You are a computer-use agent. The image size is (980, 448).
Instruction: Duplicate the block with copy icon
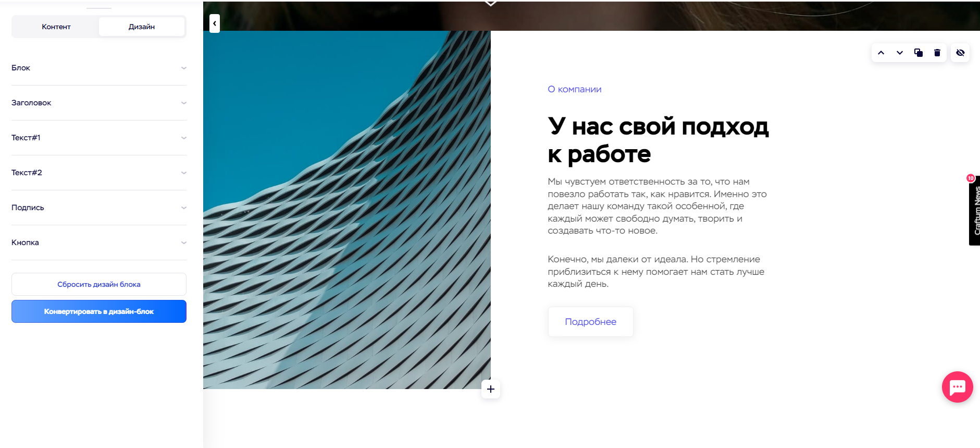point(919,53)
